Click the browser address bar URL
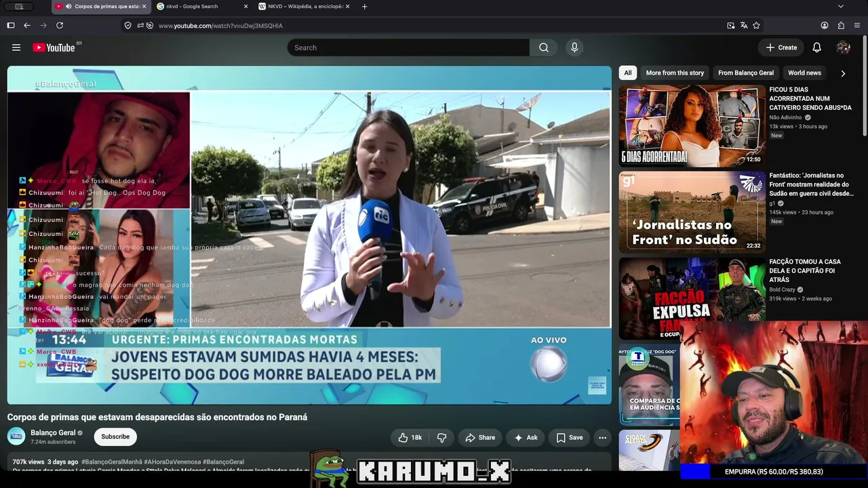The height and width of the screenshot is (488, 868). click(220, 26)
